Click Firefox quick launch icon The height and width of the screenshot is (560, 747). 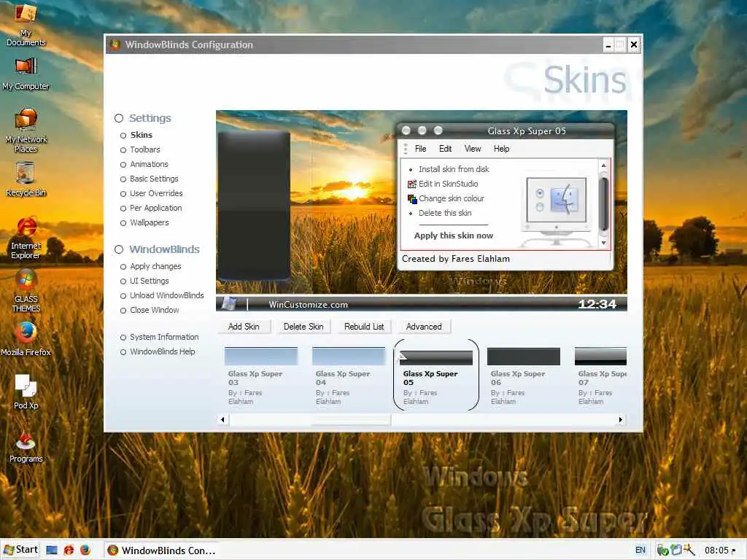tap(85, 550)
